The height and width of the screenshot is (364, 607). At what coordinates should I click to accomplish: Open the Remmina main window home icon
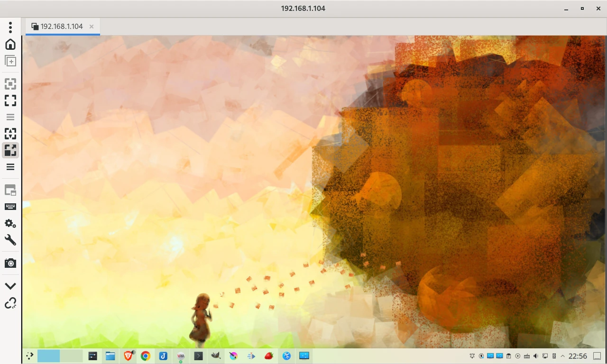point(10,44)
